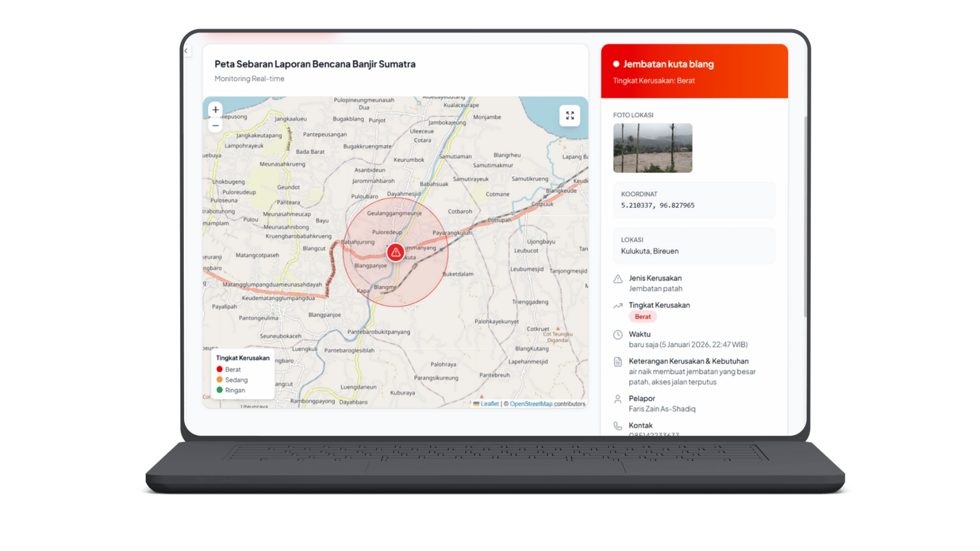Click the Pelapor person icon
Screen dimensions: 980x551
coord(618,399)
